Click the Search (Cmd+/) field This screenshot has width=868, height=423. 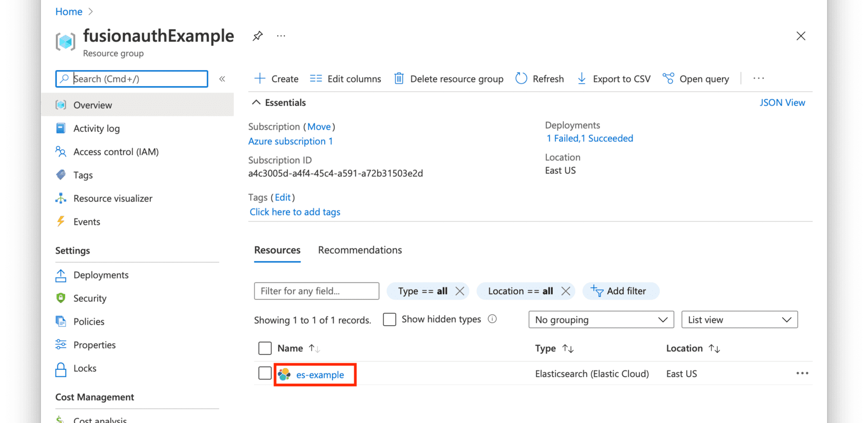pos(132,79)
